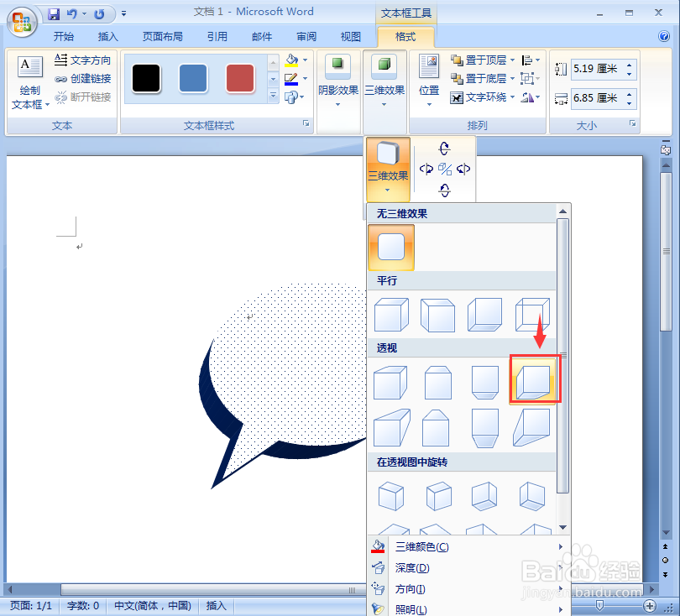The height and width of the screenshot is (616, 680).
Task: Apply the first rotate-in-perspective 3D style
Action: [391, 496]
